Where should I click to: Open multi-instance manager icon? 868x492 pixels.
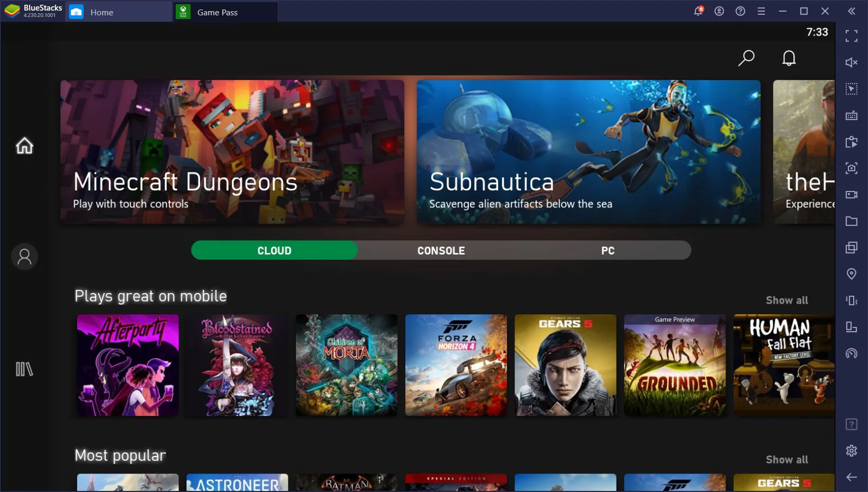tap(851, 248)
